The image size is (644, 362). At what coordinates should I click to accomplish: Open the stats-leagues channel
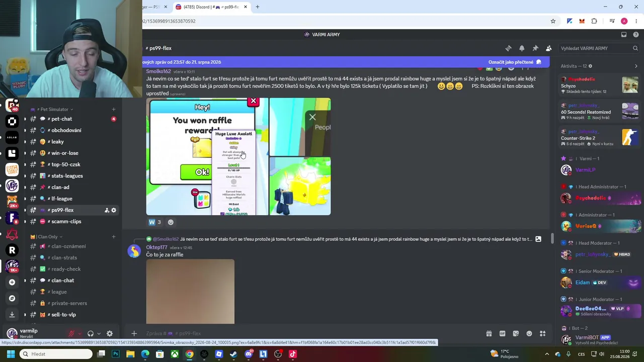[72, 176]
